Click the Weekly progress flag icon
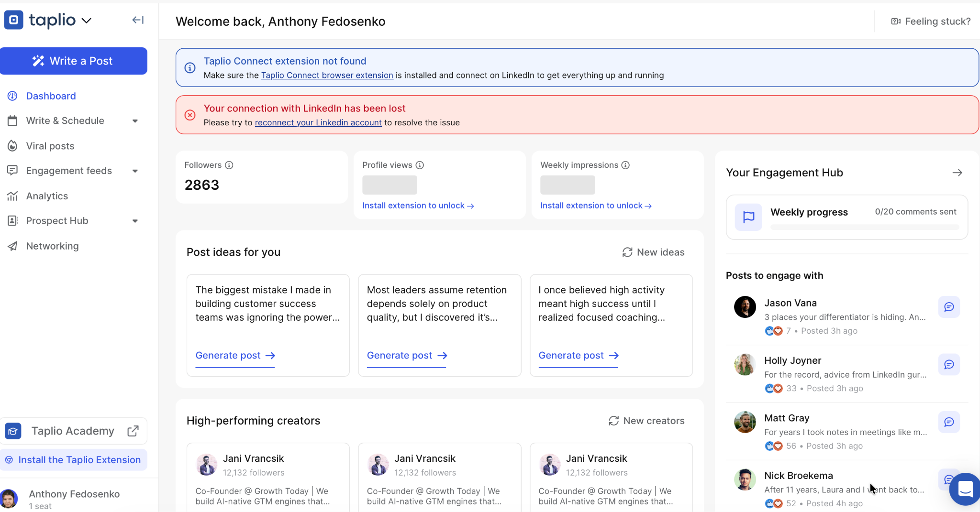The image size is (980, 512). (748, 217)
